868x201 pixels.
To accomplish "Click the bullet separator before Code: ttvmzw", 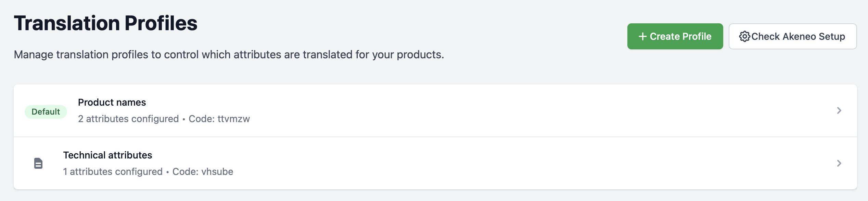I will point(184,119).
